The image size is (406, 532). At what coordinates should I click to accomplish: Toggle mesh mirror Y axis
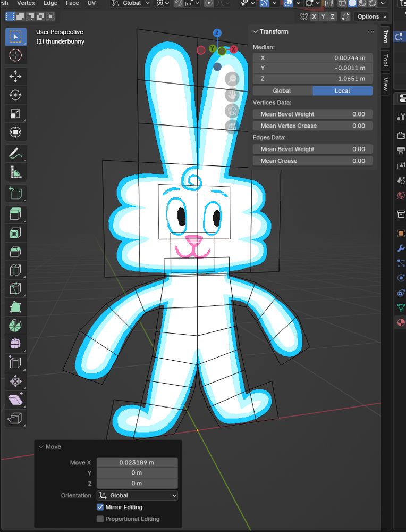(323, 16)
